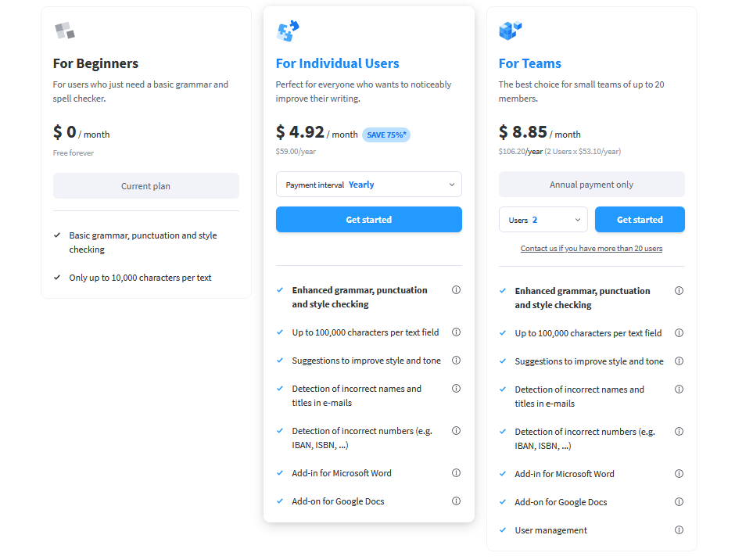Click the Annual payment only label
Image resolution: width=753 pixels, height=560 pixels.
(x=591, y=185)
